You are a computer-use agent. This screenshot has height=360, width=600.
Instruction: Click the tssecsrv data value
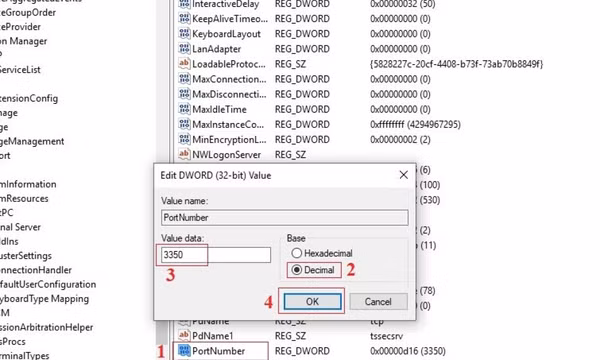pyautogui.click(x=386, y=336)
